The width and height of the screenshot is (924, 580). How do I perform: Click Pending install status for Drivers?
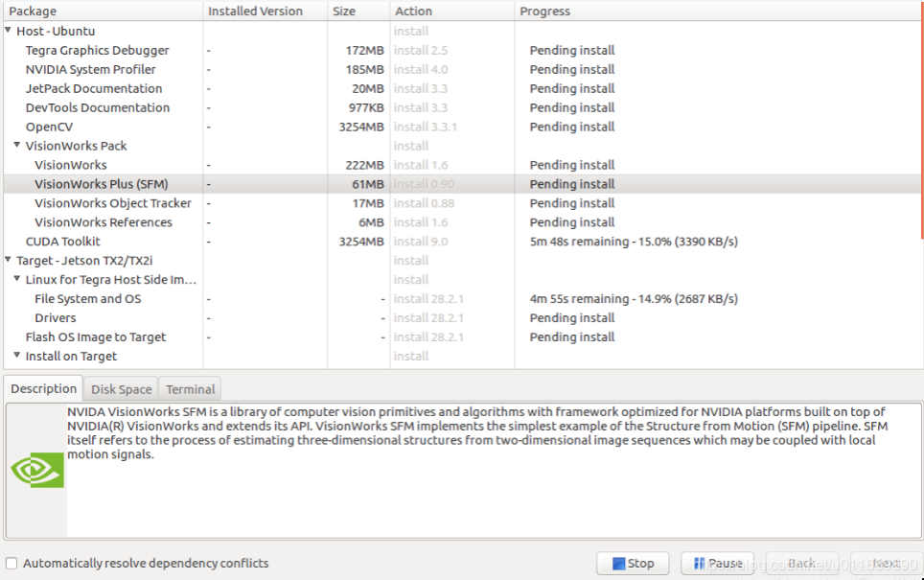(x=572, y=318)
